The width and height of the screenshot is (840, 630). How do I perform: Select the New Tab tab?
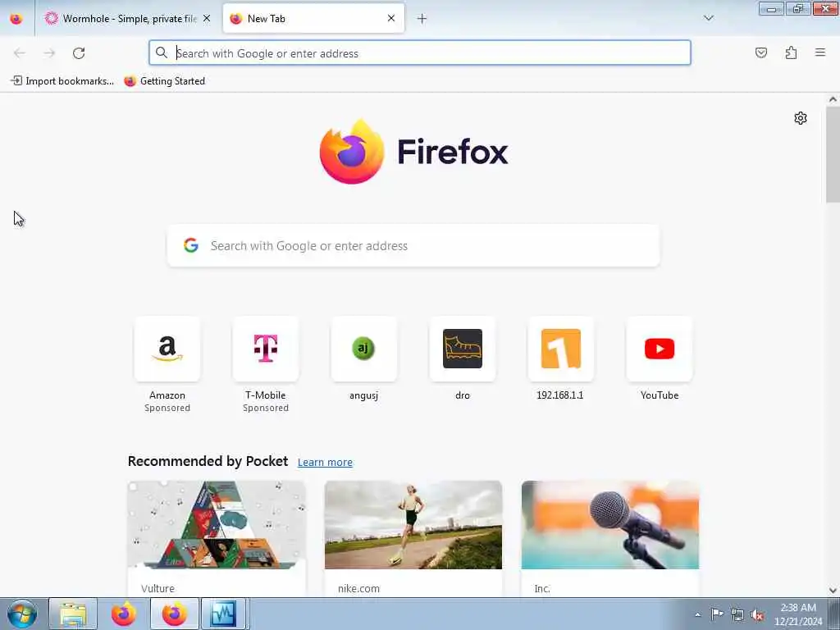pyautogui.click(x=313, y=19)
